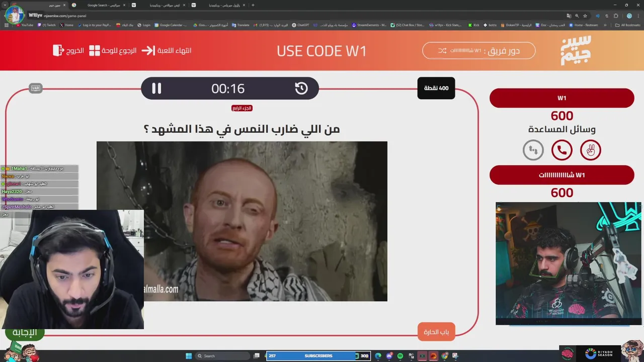Click the scene image in question
Screen dimensions: 644x362
(242, 221)
